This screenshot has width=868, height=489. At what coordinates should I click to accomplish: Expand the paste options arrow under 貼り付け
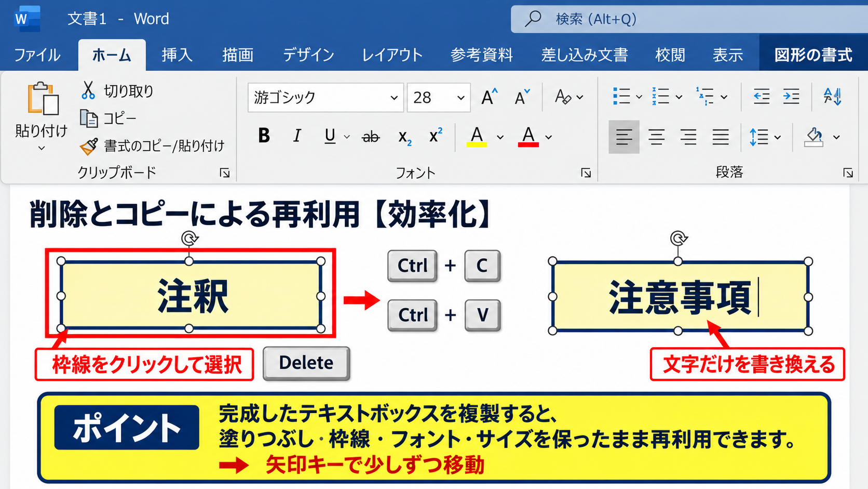pos(42,148)
